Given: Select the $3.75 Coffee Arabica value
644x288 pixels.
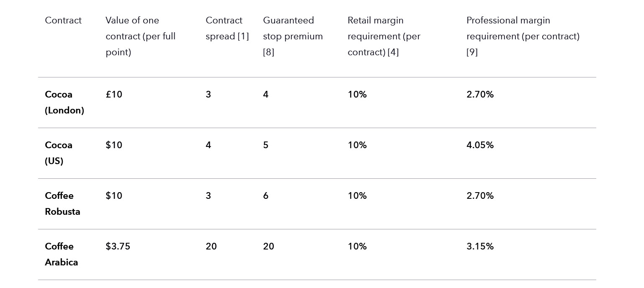Looking at the screenshot, I should click(118, 247).
